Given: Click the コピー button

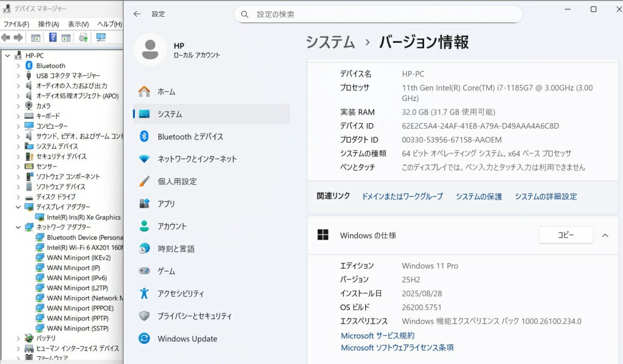Looking at the screenshot, I should coord(566,235).
